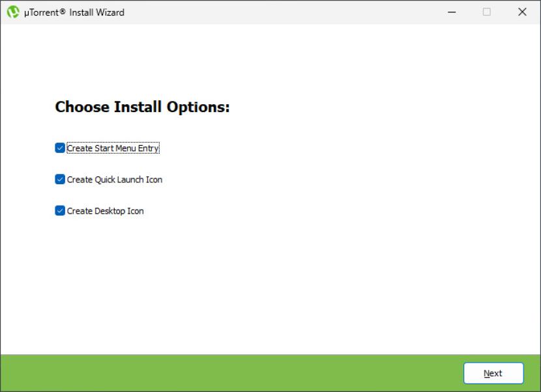Image resolution: width=541 pixels, height=392 pixels.
Task: Click the µTorrent logo in title bar
Action: [13, 12]
